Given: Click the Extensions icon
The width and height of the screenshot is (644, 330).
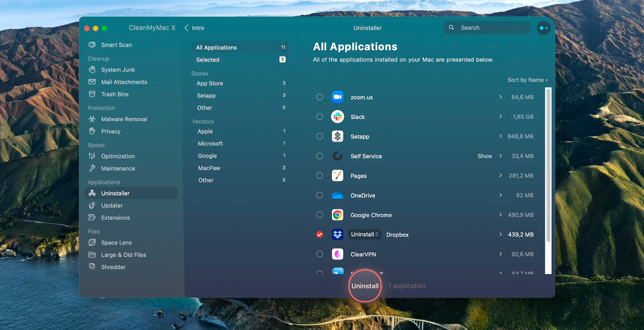Looking at the screenshot, I should click(92, 217).
